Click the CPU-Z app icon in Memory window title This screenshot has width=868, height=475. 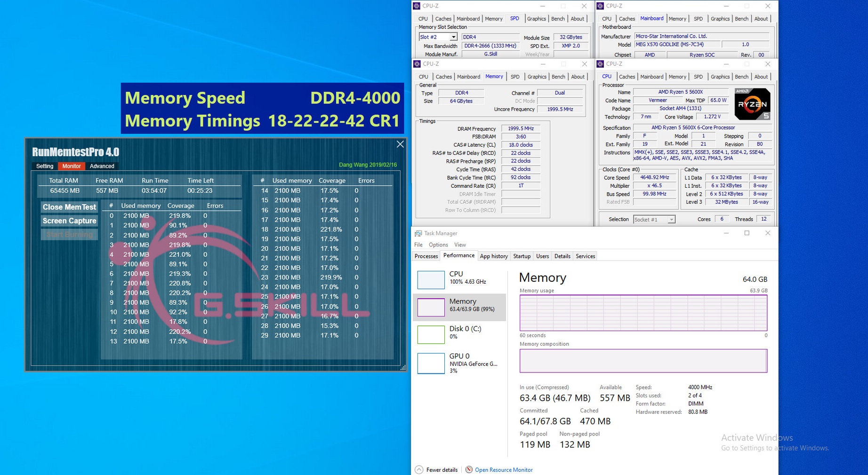point(417,64)
